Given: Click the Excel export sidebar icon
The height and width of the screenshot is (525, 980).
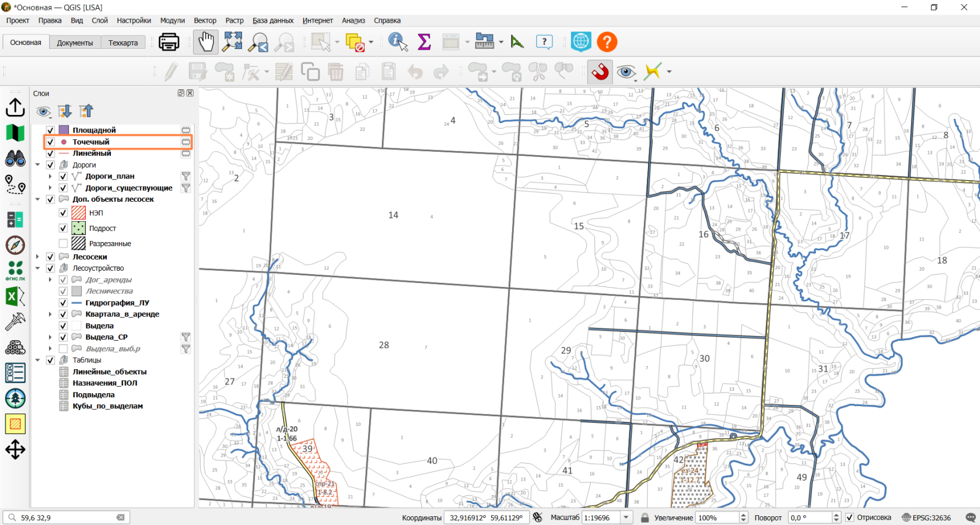Looking at the screenshot, I should pos(15,297).
